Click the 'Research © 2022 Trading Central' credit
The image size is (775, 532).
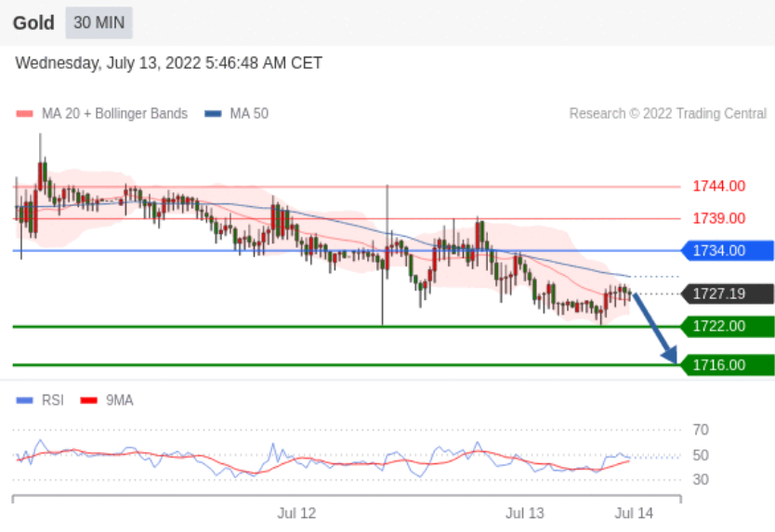668,113
